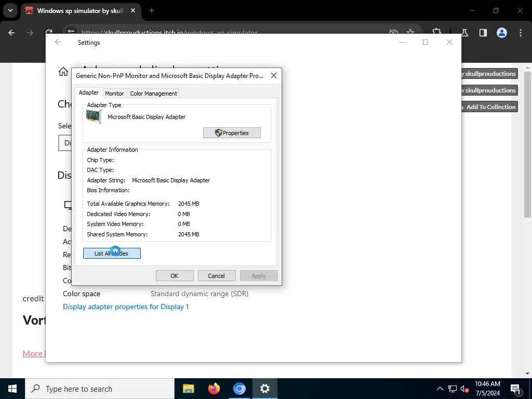Viewport: 532px width, 399px height.
Task: Click the Total Available Graphics Memory 2045 MB value
Action: click(189, 204)
